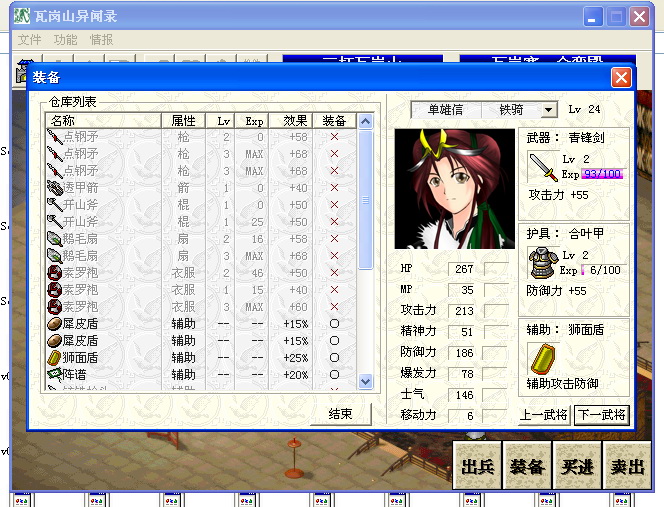Go to 下一武将 next general

click(x=601, y=415)
